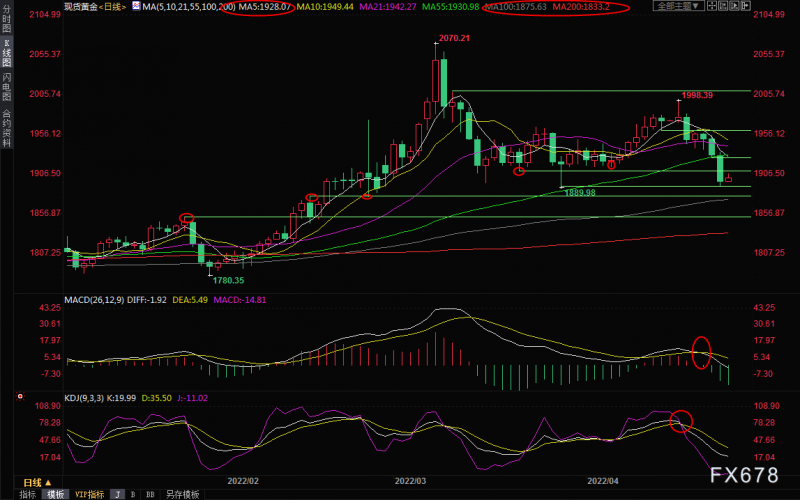This screenshot has width=800, height=500.
Task: Switch to 分时图 side tab
Action: [x=6, y=20]
